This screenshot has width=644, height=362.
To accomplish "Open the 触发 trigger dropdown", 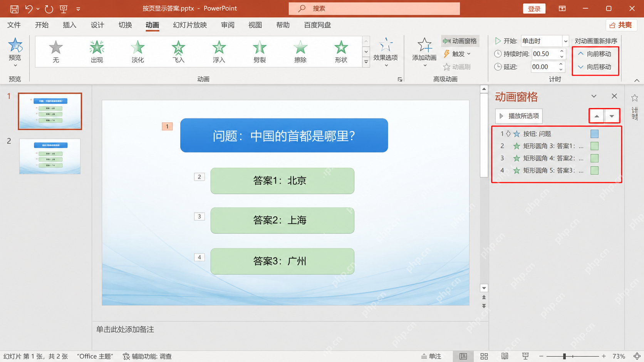I will [x=457, y=54].
